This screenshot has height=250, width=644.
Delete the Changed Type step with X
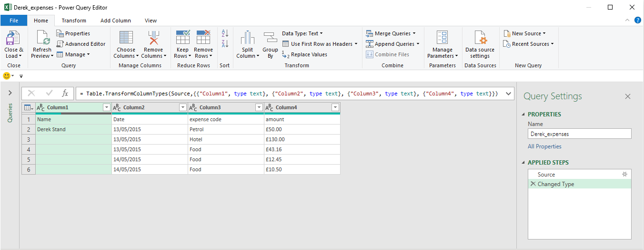(x=533, y=184)
